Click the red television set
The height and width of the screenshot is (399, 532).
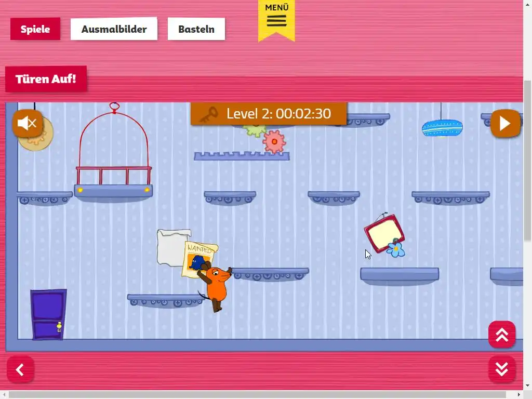pos(384,233)
